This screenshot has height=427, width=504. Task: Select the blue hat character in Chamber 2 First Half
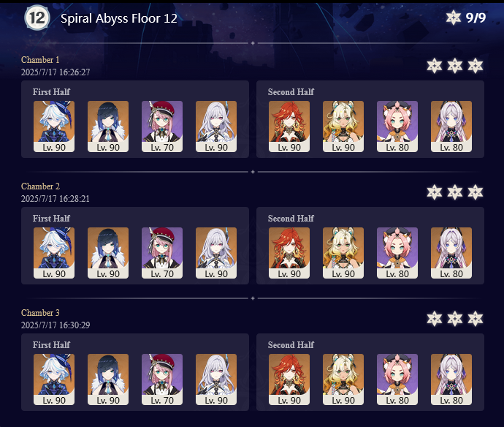(x=54, y=253)
